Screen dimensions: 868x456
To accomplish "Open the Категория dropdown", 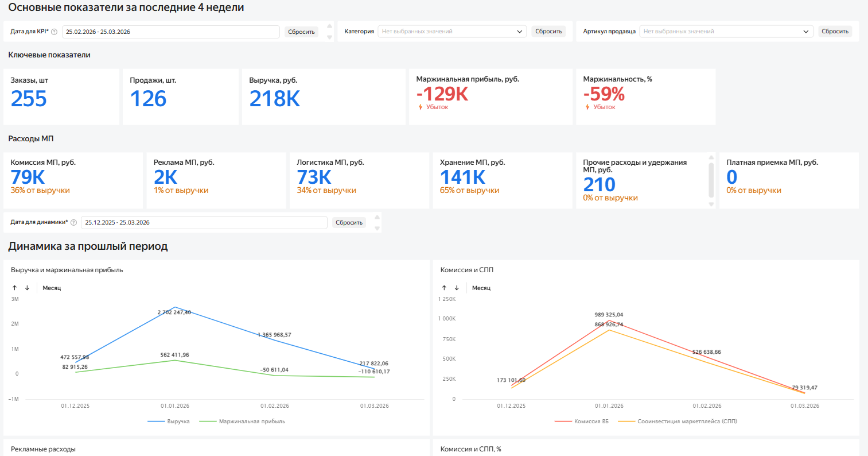I will pos(452,32).
